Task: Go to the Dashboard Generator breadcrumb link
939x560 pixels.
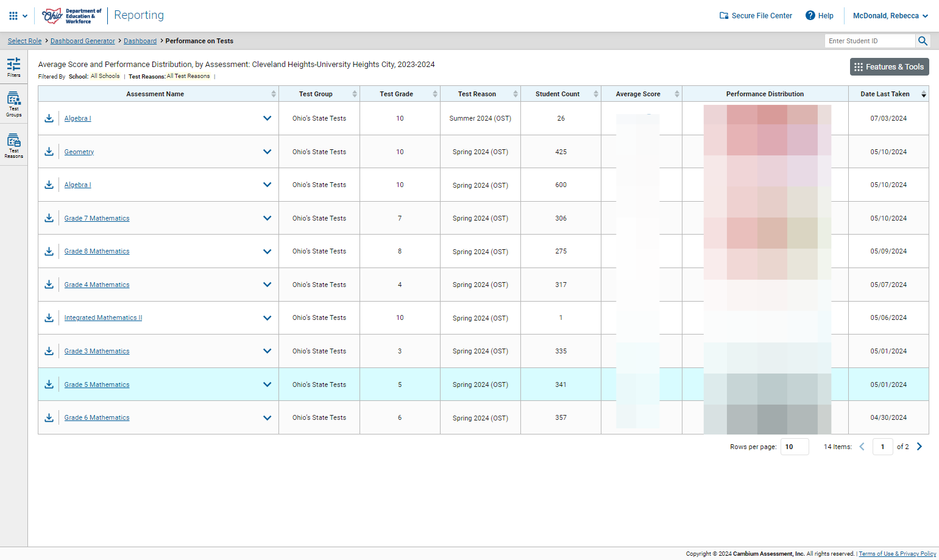Action: 82,41
